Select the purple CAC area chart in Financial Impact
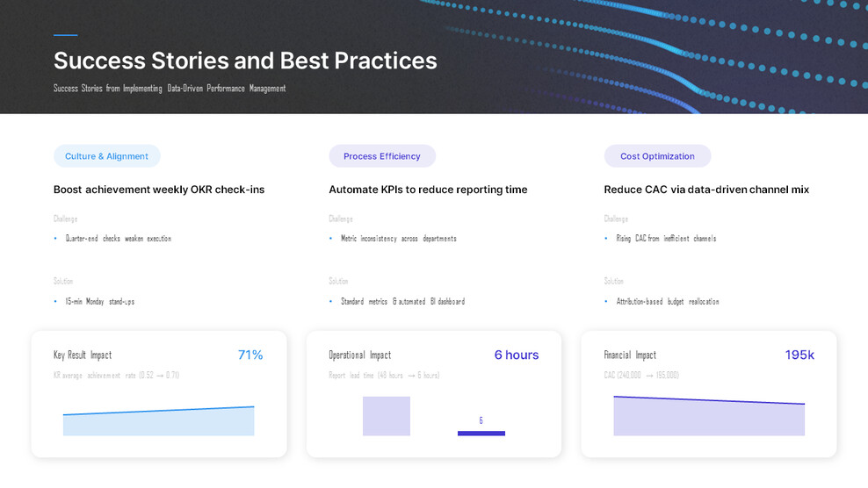Image resolution: width=868 pixels, height=488 pixels. [x=708, y=420]
